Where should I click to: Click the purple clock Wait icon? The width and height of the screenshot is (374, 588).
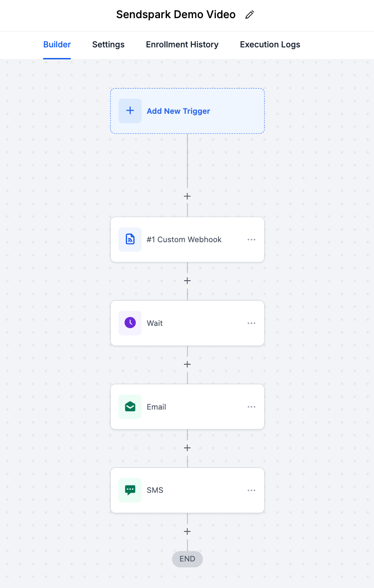click(130, 323)
